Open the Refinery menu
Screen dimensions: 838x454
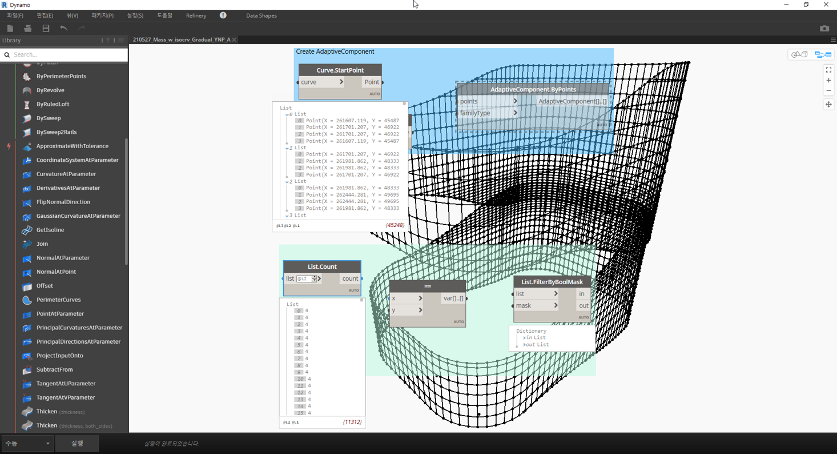(x=196, y=16)
